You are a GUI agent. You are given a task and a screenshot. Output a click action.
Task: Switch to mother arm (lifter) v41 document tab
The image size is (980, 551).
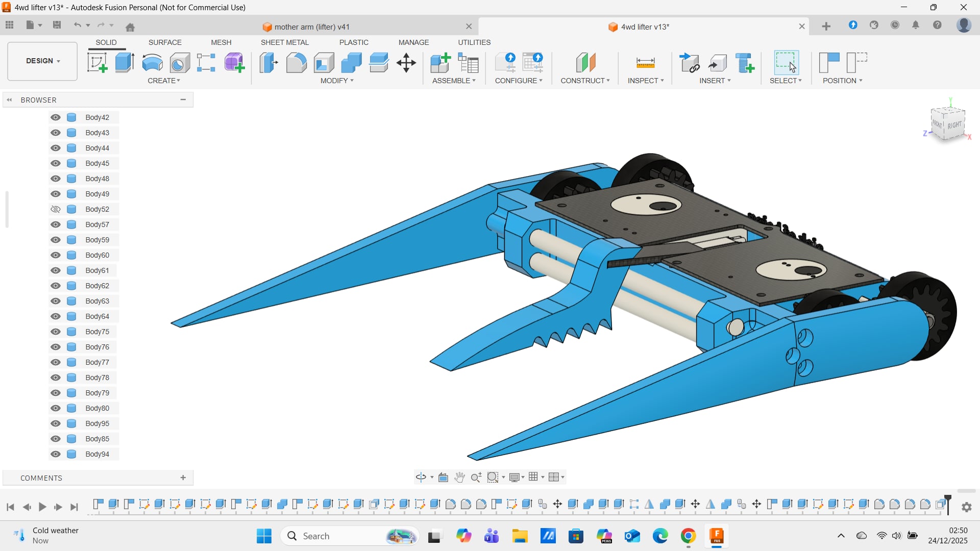pos(312,27)
